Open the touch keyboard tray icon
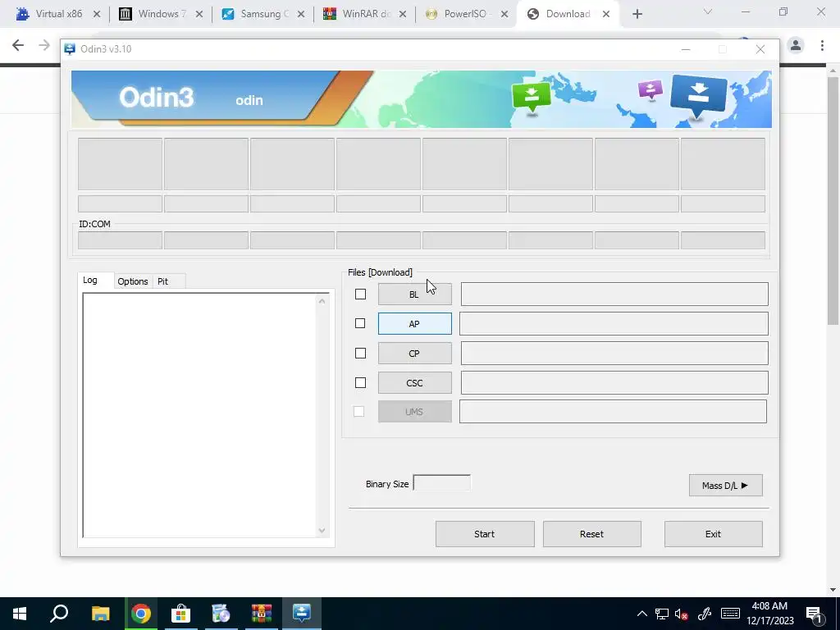 [730, 614]
